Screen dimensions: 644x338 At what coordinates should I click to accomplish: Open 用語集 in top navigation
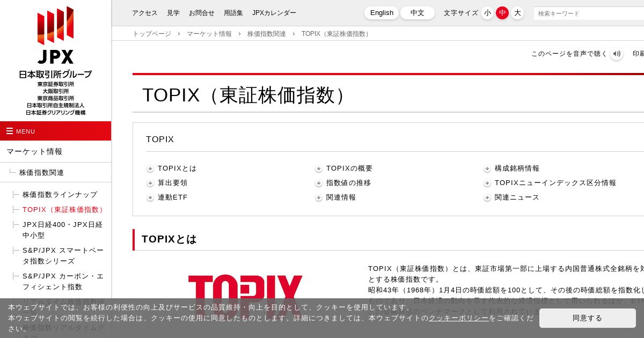pos(233,13)
